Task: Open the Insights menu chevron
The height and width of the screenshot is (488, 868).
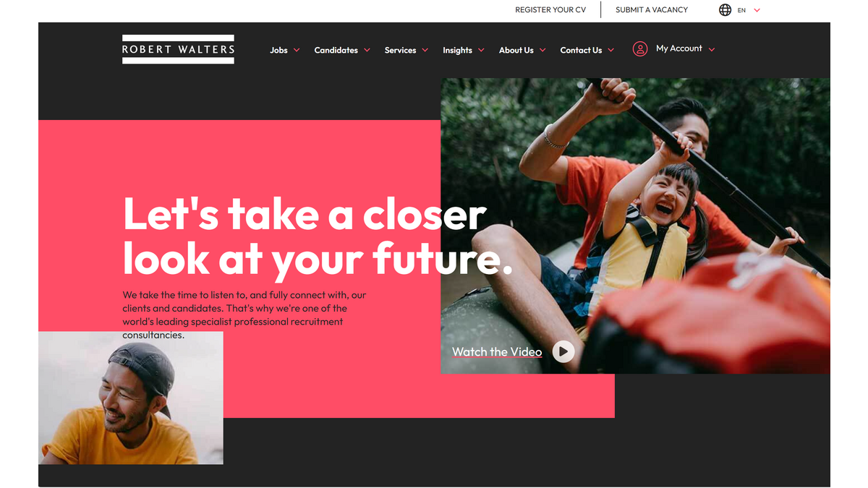Action: [481, 51]
